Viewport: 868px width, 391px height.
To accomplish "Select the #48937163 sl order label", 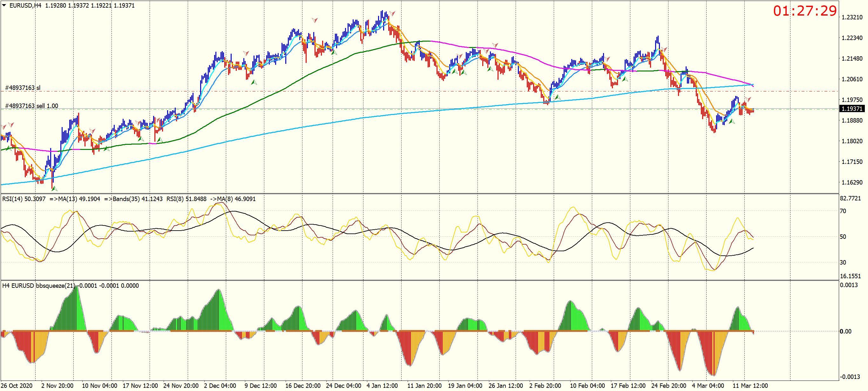I will pyautogui.click(x=23, y=88).
